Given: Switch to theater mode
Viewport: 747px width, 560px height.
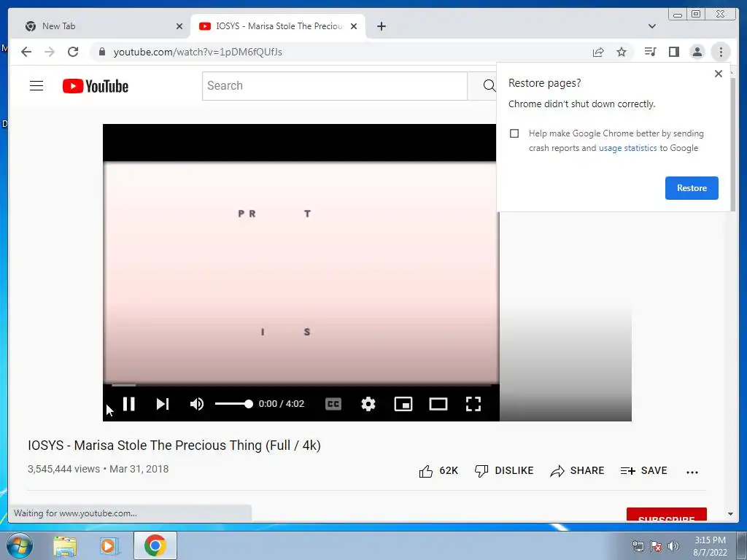Looking at the screenshot, I should (x=438, y=404).
